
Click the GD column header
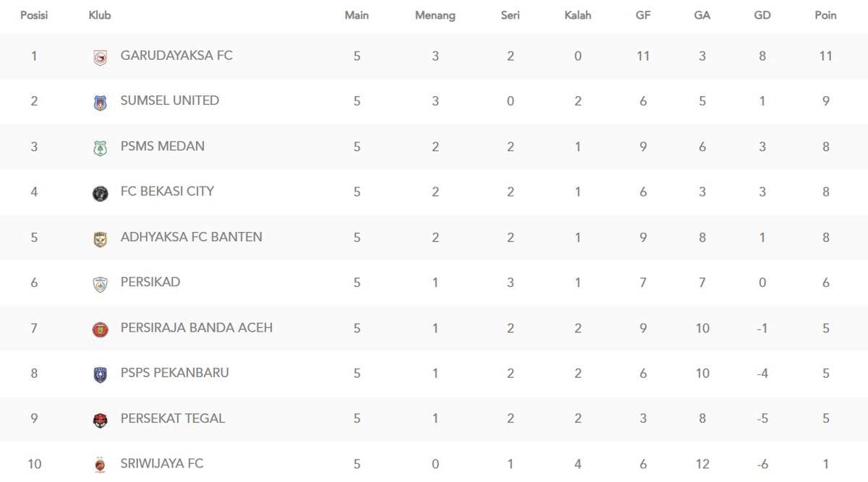point(762,15)
